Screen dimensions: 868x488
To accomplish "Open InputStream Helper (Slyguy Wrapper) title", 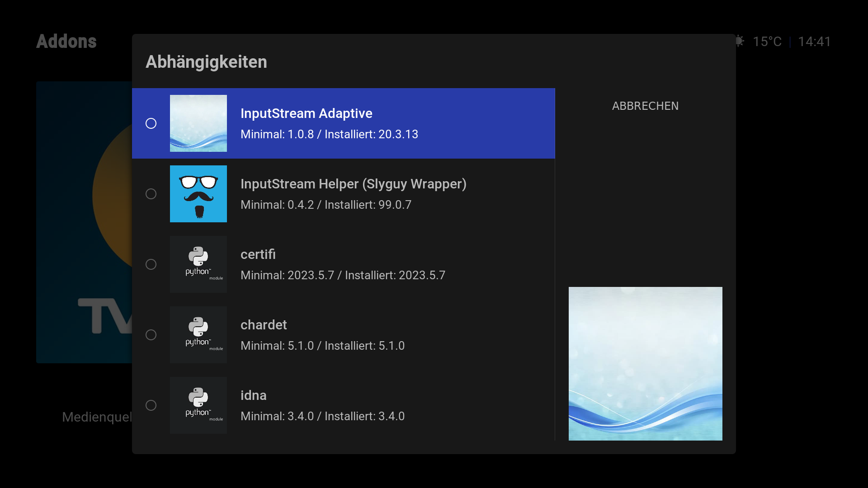I will coord(354,184).
